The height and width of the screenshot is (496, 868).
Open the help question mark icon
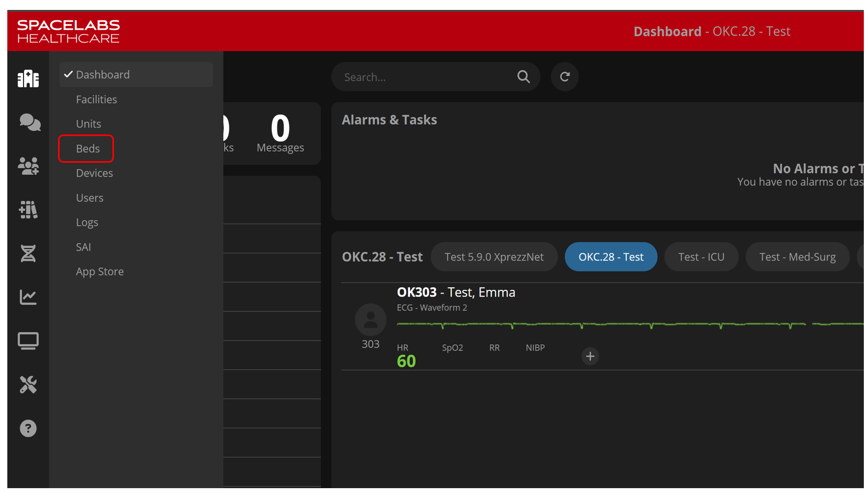pyautogui.click(x=28, y=429)
